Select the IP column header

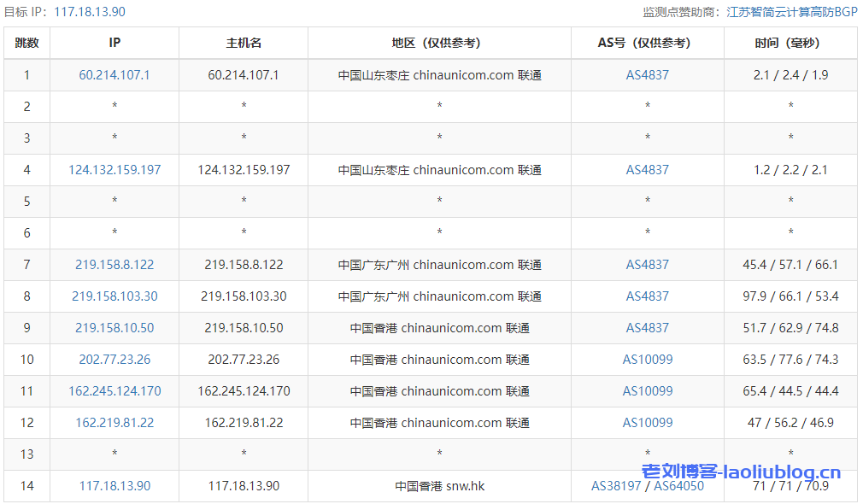[x=114, y=43]
